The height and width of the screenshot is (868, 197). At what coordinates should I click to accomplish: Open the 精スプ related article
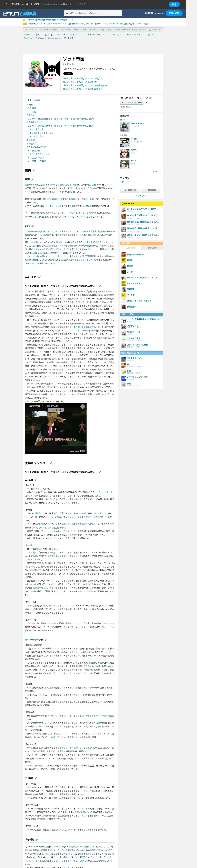(x=134, y=161)
